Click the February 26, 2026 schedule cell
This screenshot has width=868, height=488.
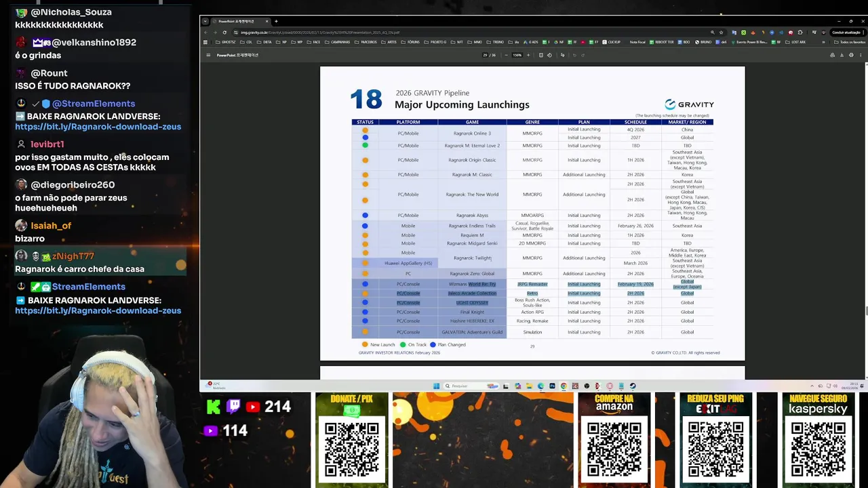point(635,226)
